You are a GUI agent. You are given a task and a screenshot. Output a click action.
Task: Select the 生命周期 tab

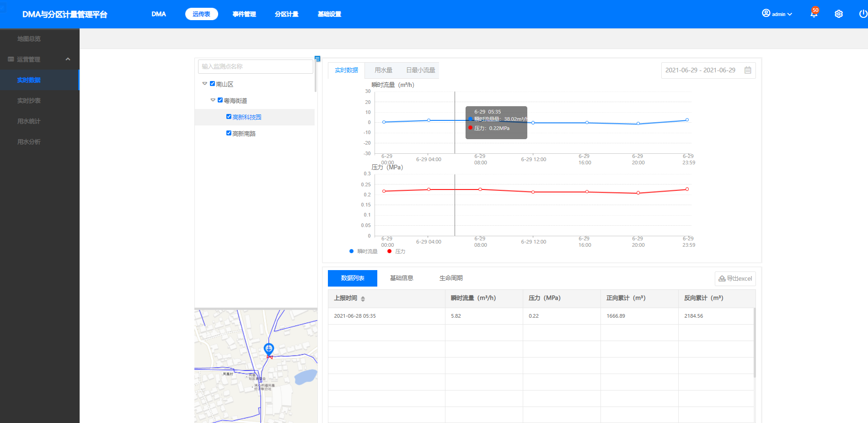pyautogui.click(x=451, y=278)
